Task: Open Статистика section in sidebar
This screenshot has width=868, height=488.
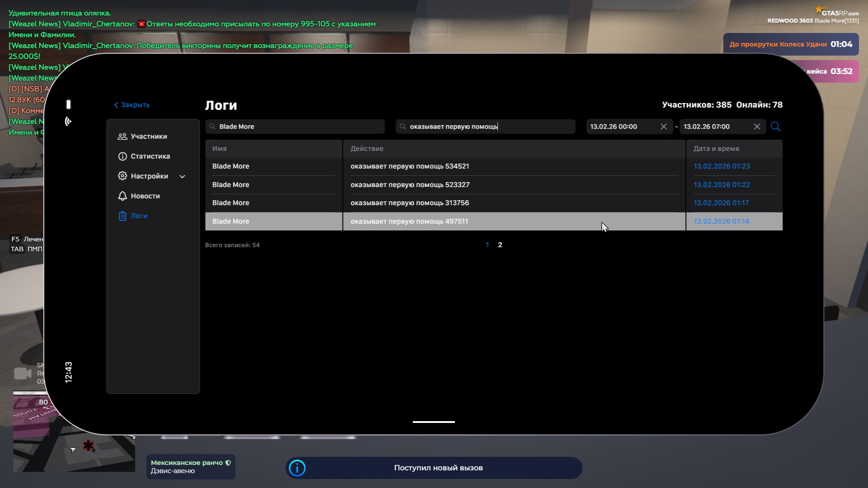Action: (x=150, y=156)
